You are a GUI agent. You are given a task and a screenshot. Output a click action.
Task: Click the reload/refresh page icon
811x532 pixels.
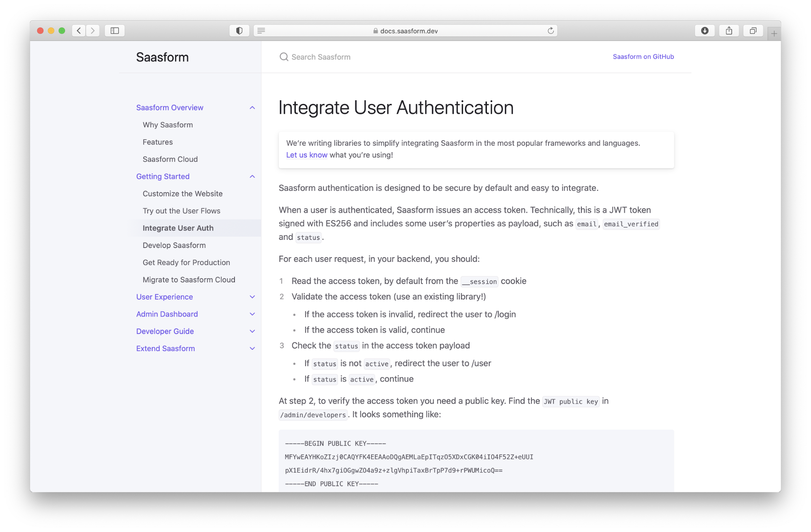pyautogui.click(x=551, y=30)
